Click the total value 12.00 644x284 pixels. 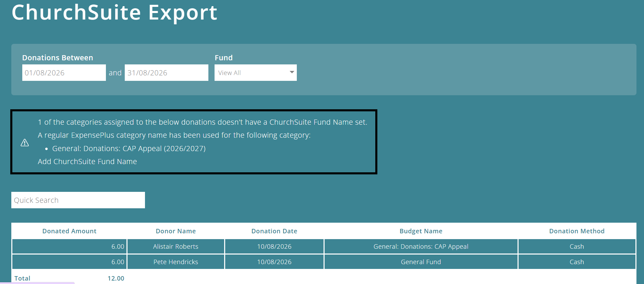[116, 278]
